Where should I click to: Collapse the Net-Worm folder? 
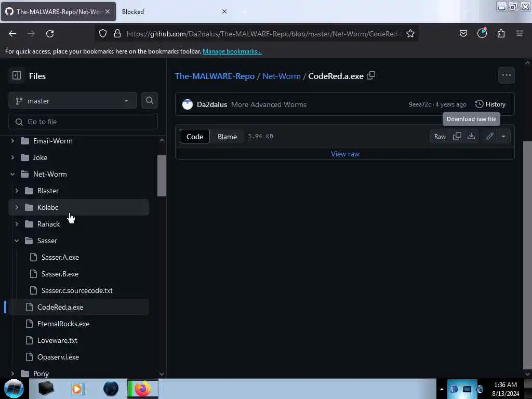(12, 174)
